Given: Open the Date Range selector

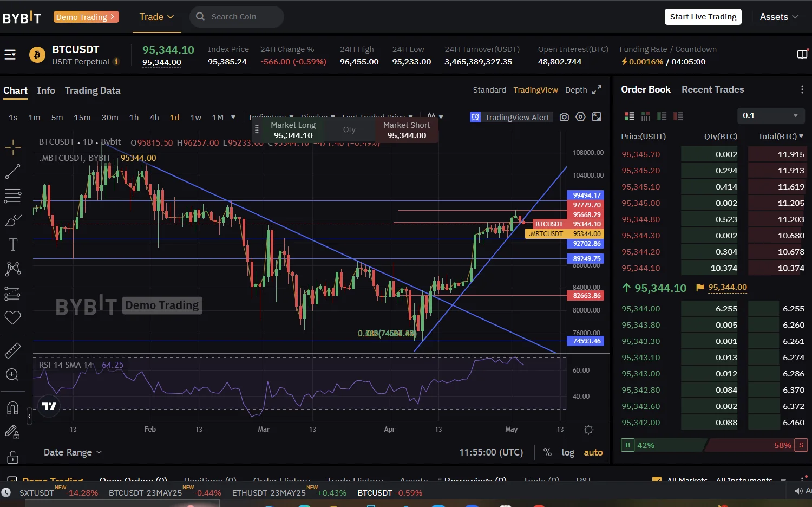Looking at the screenshot, I should [73, 452].
